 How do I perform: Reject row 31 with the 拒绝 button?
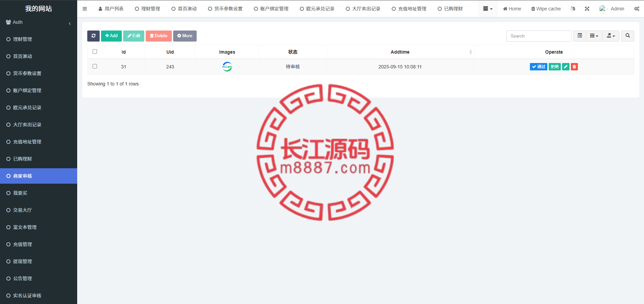[555, 67]
